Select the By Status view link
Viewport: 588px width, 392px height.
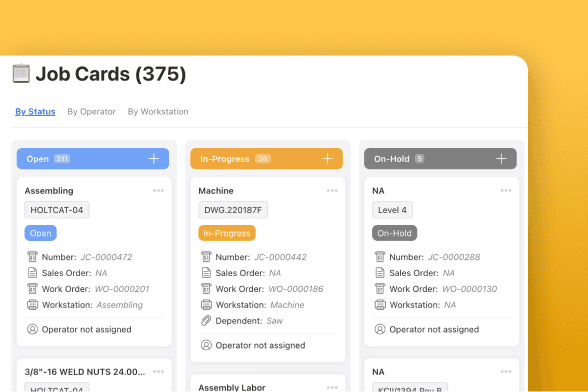(35, 112)
